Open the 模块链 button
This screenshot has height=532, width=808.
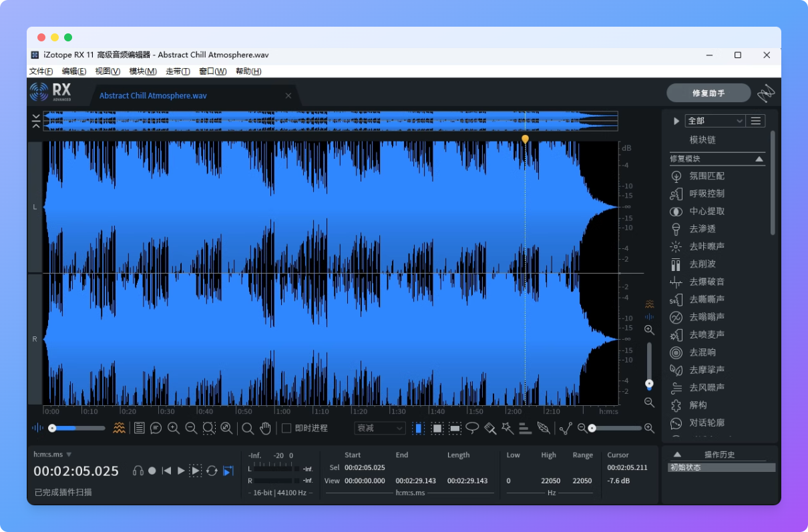702,140
